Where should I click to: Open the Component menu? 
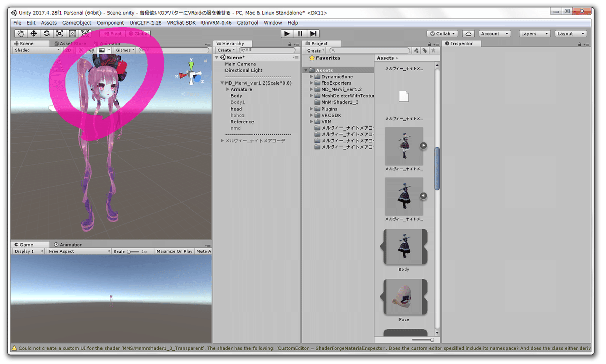[x=110, y=23]
